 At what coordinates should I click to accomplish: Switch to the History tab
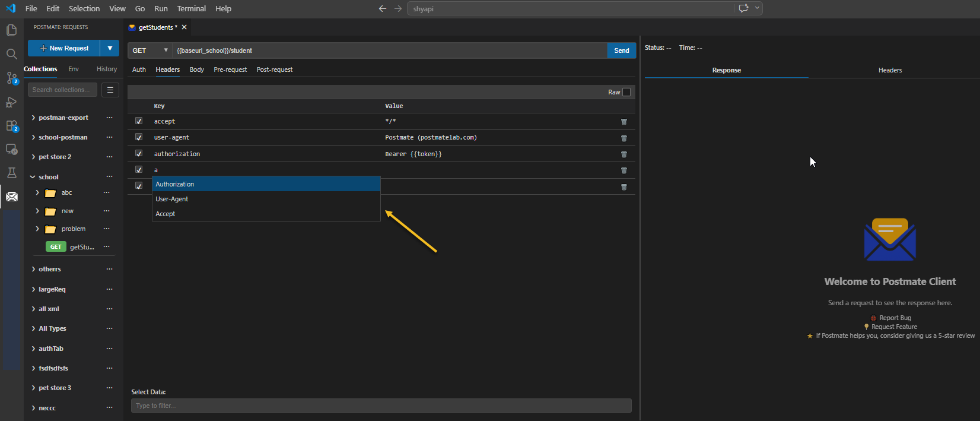coord(107,69)
